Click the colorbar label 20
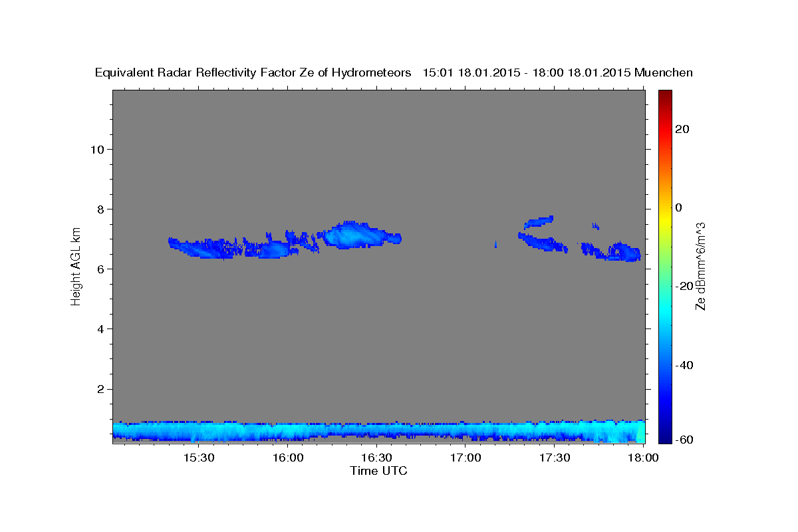This screenshot has width=798, height=532. click(684, 129)
